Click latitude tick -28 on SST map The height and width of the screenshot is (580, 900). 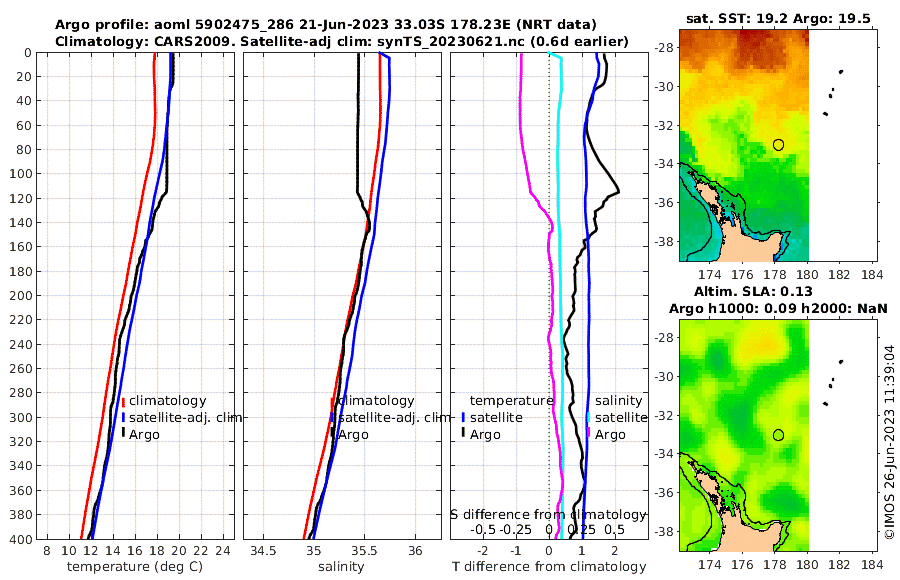pyautogui.click(x=664, y=48)
